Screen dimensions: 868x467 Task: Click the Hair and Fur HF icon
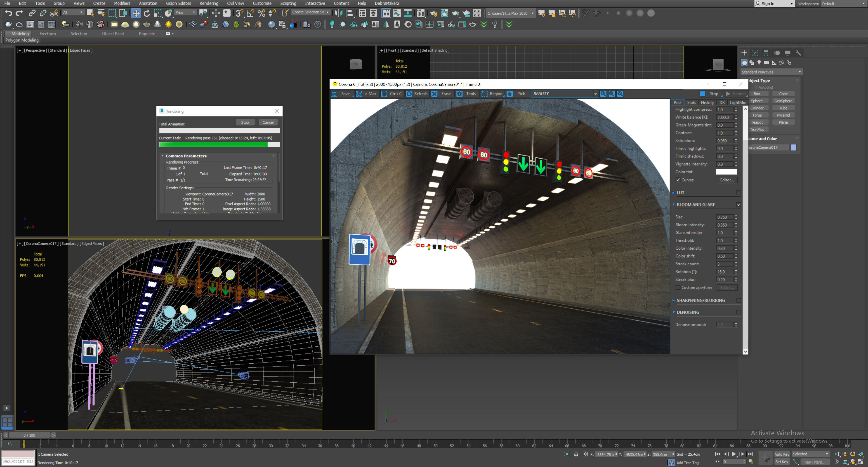click(x=247, y=24)
